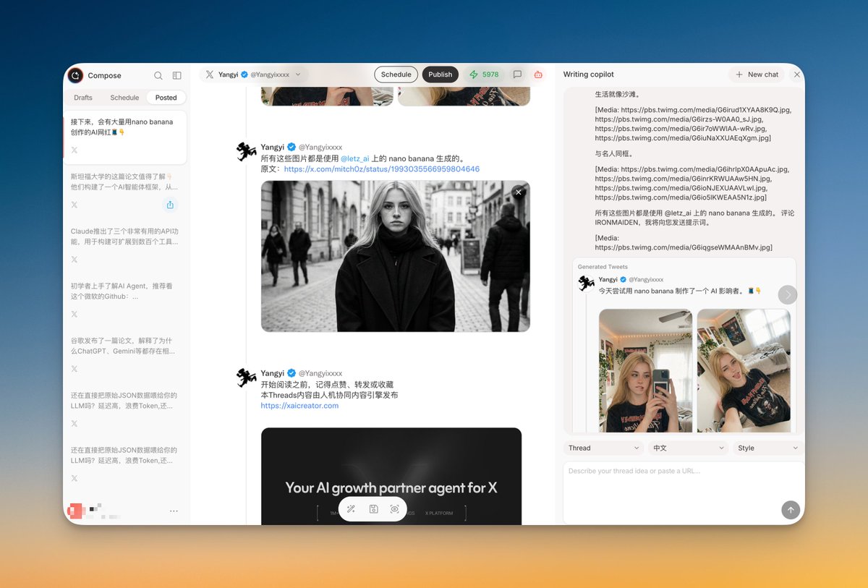Focus the thread idea input field
This screenshot has width=868, height=588.
click(684, 492)
